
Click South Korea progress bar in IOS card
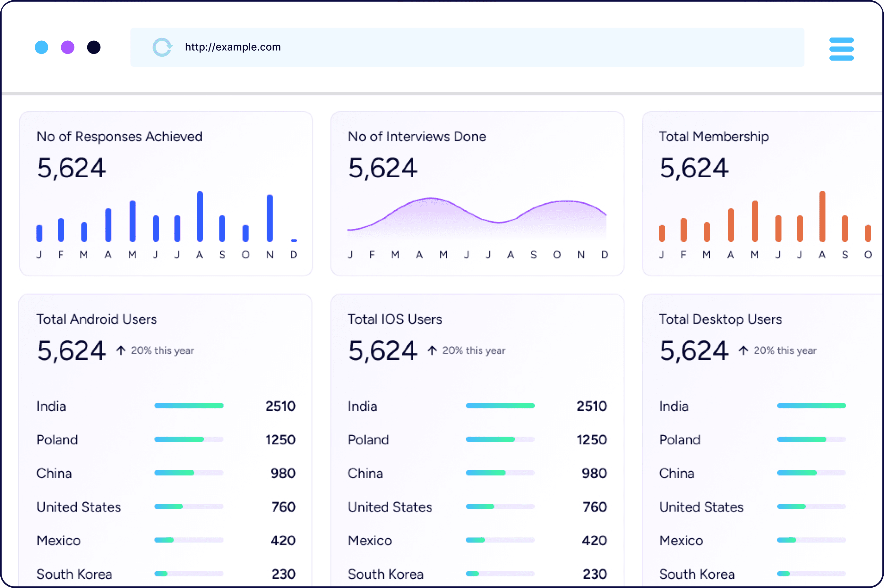click(500, 573)
